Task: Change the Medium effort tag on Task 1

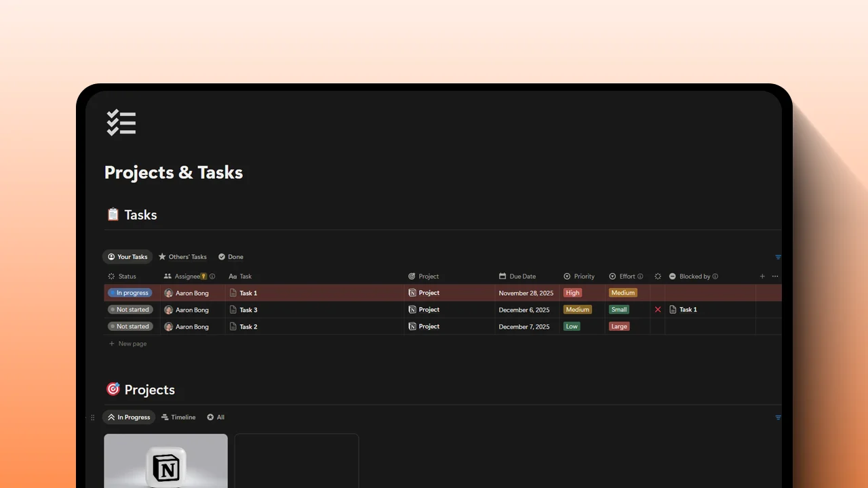Action: 623,293
